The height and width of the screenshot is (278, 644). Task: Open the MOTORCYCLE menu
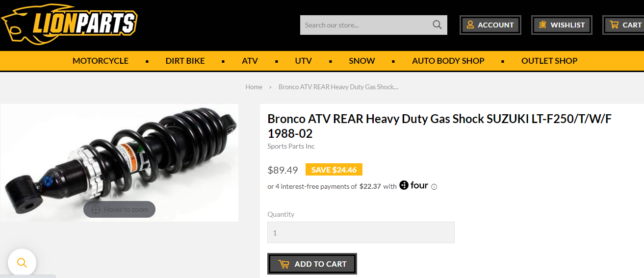[101, 61]
